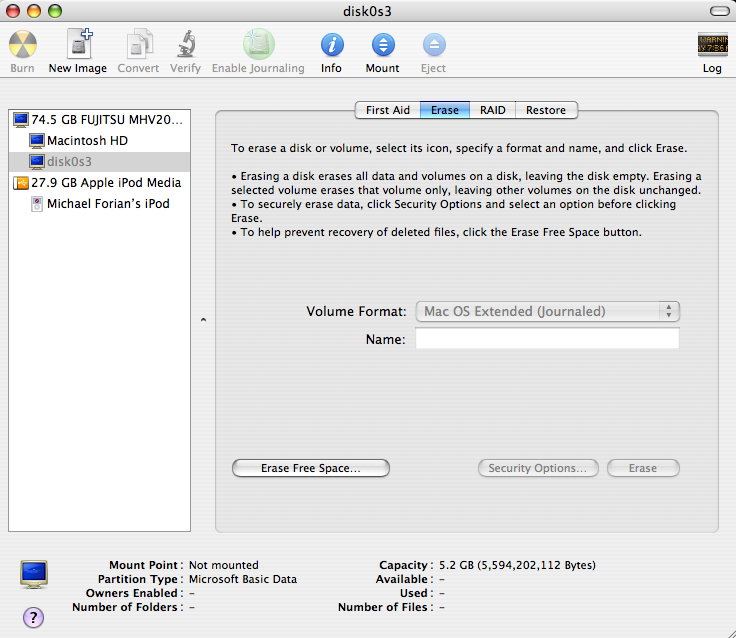Screen dimensions: 736x638
Task: Click the capacity value '5.2 GB (5,594,202,112 Bytes)'
Action: click(x=517, y=565)
